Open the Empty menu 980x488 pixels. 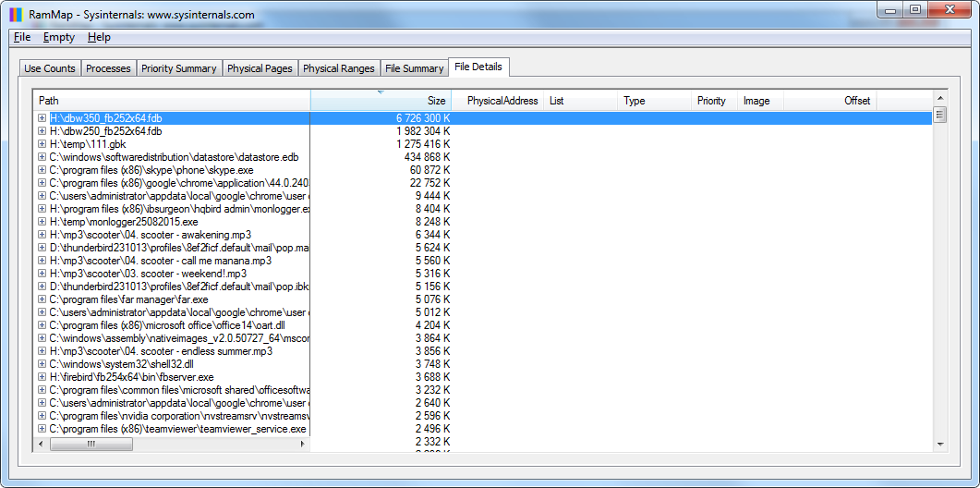[59, 37]
